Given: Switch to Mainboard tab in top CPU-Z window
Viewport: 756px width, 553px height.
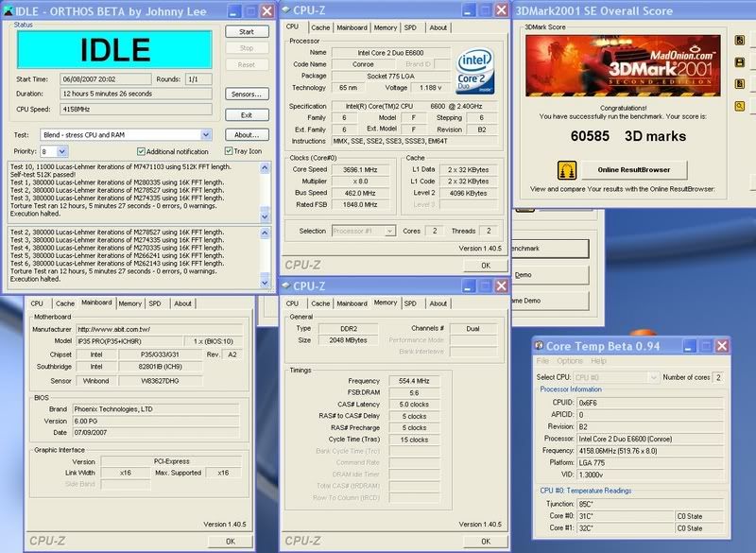Looking at the screenshot, I should click(352, 28).
